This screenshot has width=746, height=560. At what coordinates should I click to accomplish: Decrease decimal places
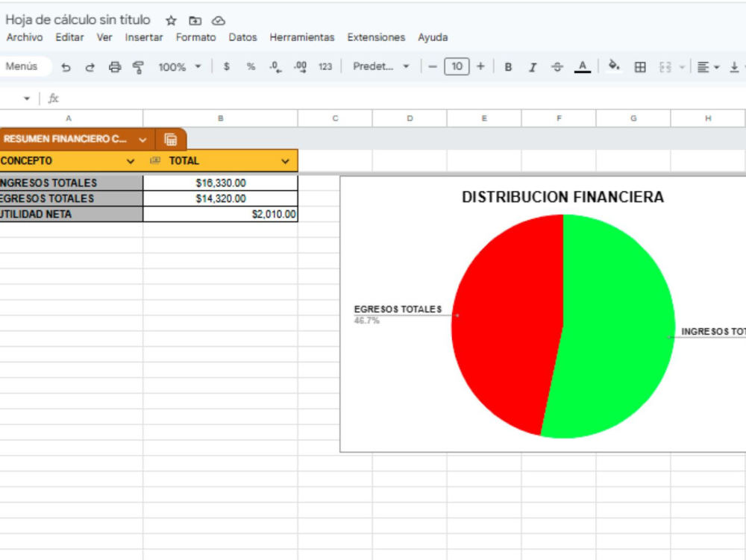(275, 67)
